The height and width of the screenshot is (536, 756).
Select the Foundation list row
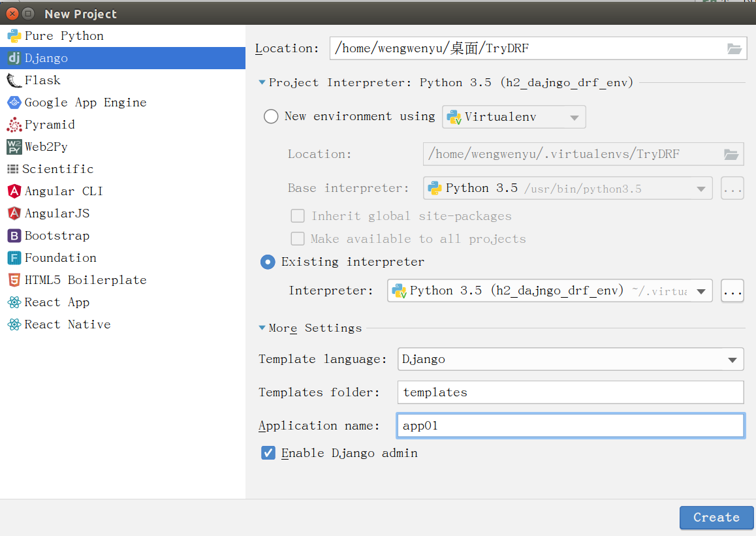click(123, 258)
